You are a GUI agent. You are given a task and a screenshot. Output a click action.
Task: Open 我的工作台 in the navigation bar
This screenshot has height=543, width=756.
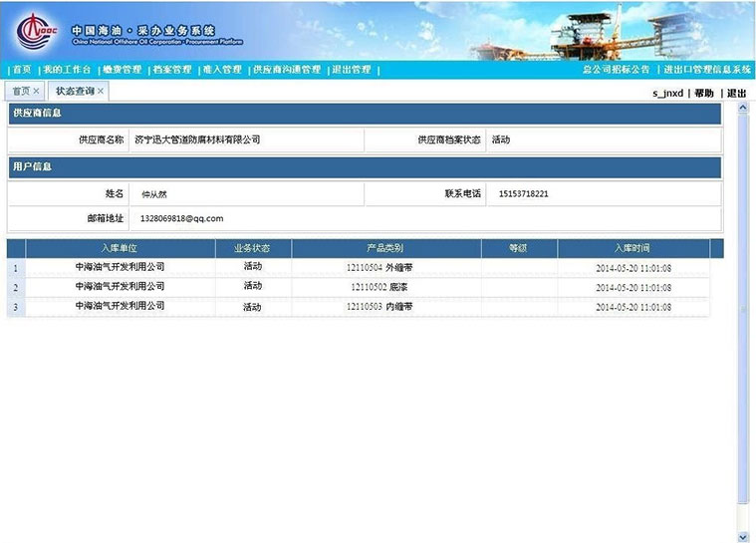click(x=67, y=70)
